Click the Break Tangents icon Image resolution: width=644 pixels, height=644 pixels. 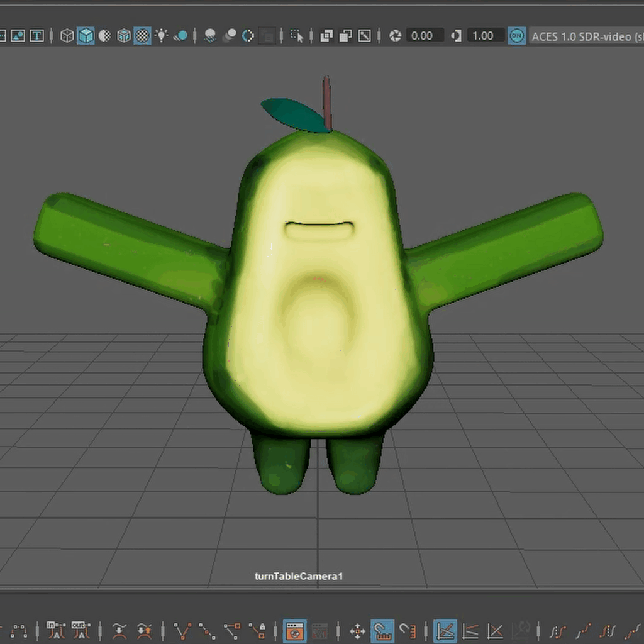point(183,630)
